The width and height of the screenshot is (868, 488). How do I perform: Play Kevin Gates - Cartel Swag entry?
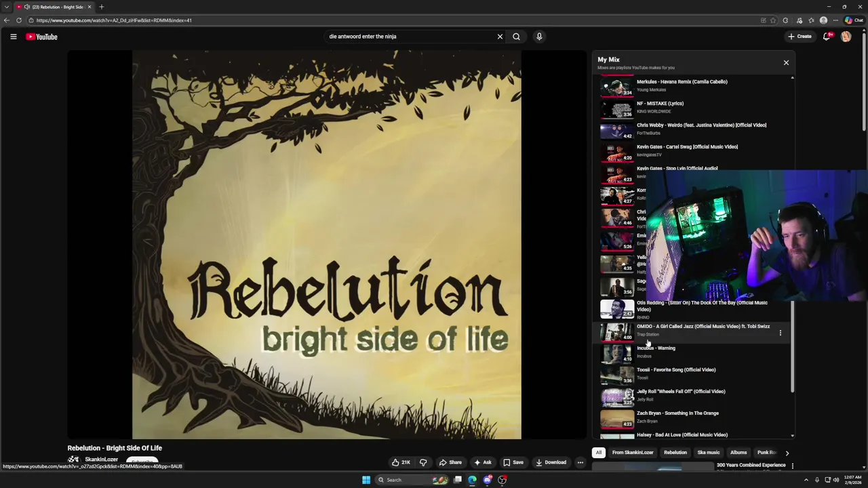(x=692, y=151)
